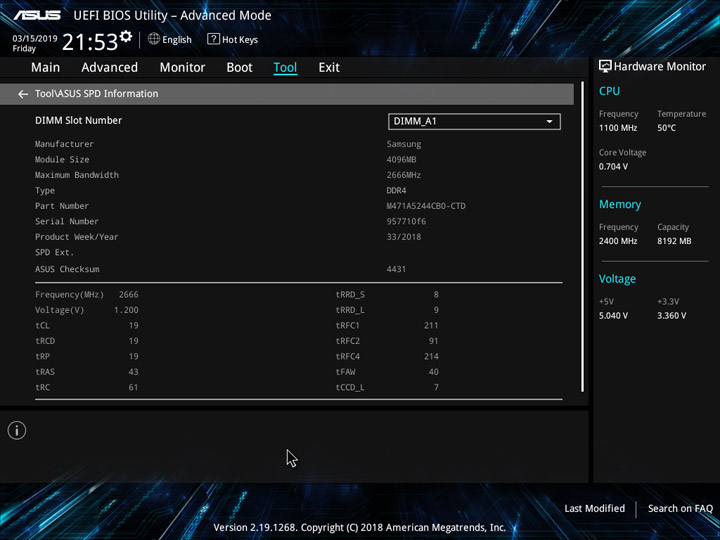Click the +5V reading 5.040 V
Screen dimensions: 720x540
tap(613, 316)
